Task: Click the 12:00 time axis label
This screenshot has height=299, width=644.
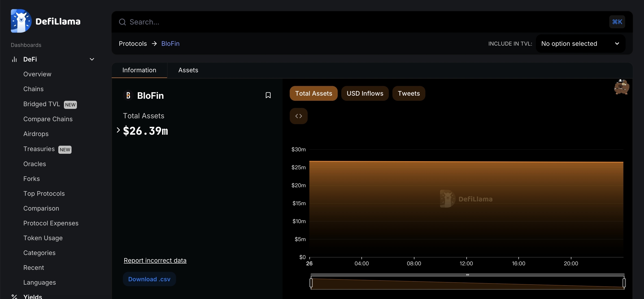Action: [x=466, y=263]
